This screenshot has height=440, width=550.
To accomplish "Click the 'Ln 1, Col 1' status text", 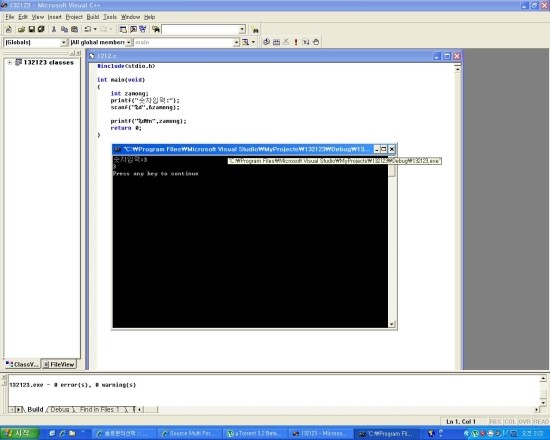I will point(461,421).
